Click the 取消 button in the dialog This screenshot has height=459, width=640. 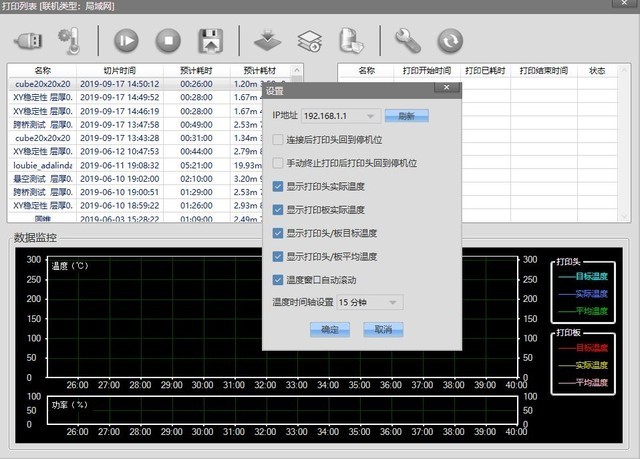(383, 330)
